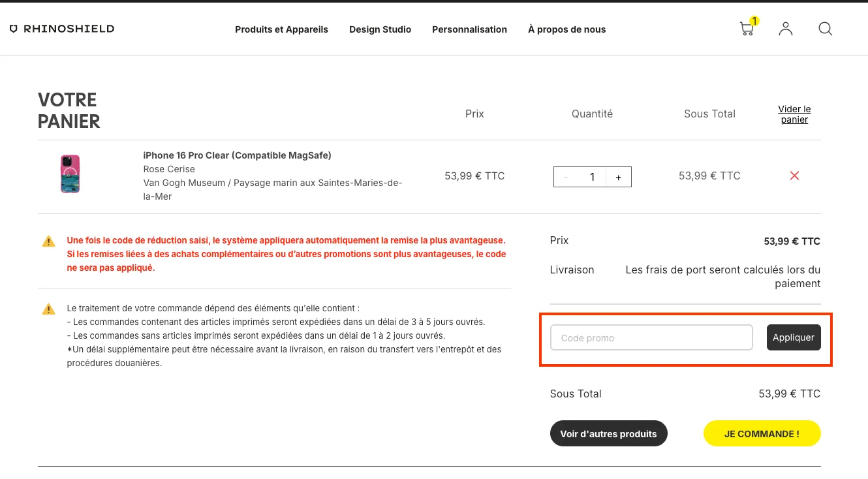Viewport: 868px width, 479px height.
Task: Click the Prix label in the order summary
Action: pos(559,240)
